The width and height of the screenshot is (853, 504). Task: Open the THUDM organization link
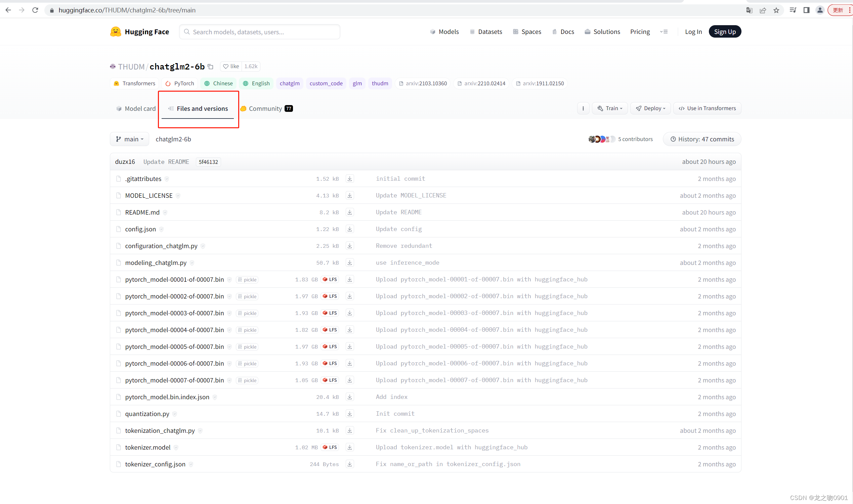[131, 66]
